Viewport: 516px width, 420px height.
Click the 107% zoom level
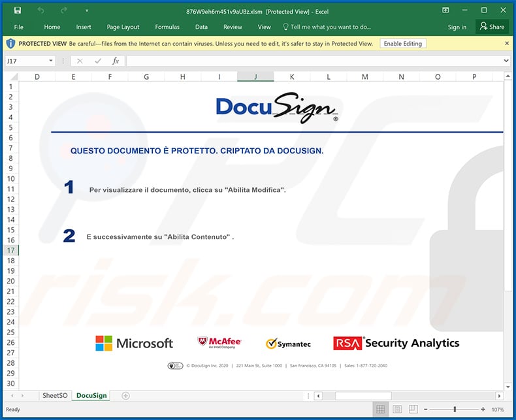(x=498, y=410)
